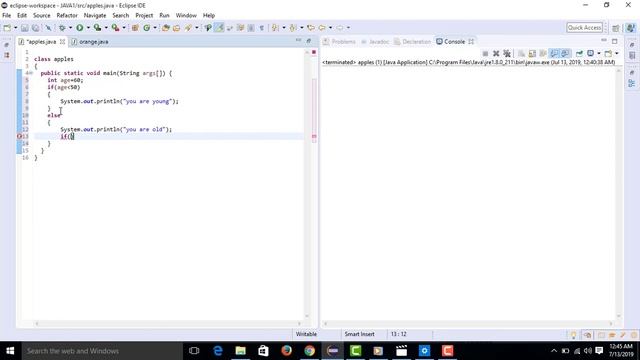Open the Back navigation history dropdown
This screenshot has width=640, height=360.
point(330,28)
